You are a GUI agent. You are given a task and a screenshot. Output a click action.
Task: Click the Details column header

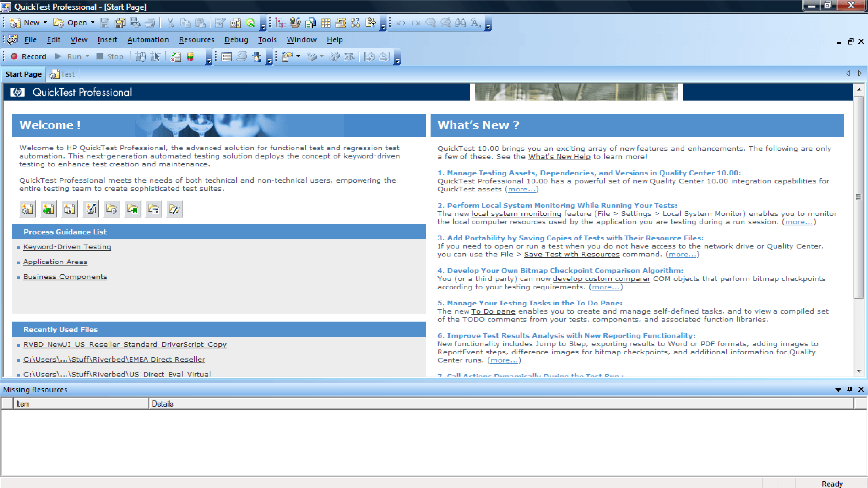coord(501,404)
